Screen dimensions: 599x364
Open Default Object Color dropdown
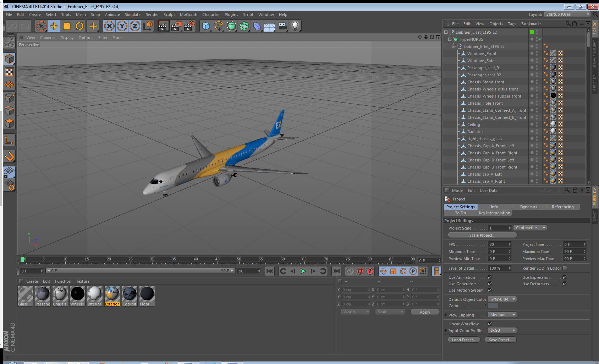(502, 299)
